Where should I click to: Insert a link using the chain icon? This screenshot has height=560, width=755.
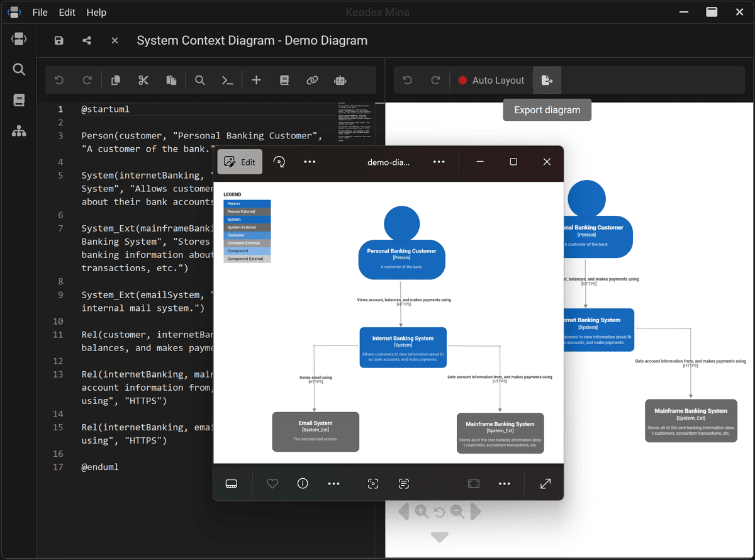click(x=312, y=80)
